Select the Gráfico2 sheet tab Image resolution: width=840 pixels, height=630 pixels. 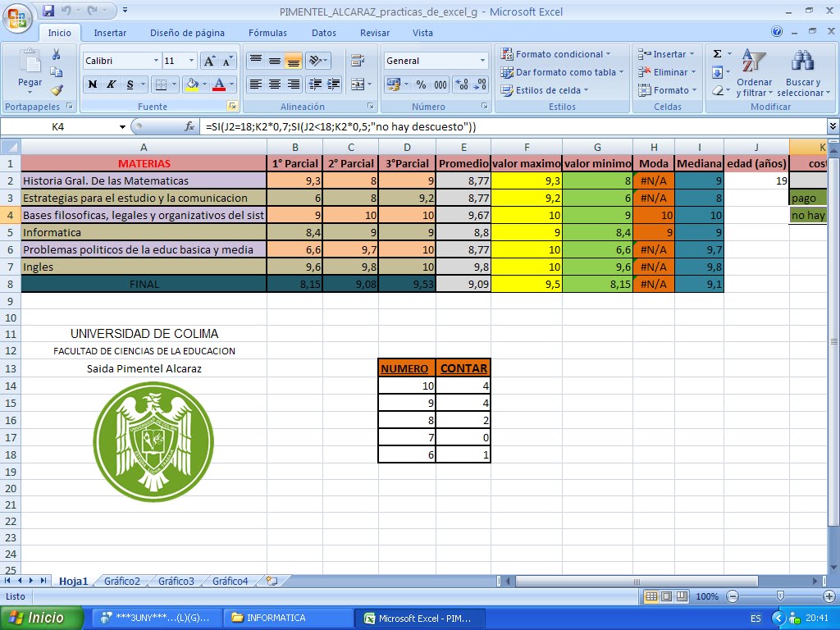121,581
